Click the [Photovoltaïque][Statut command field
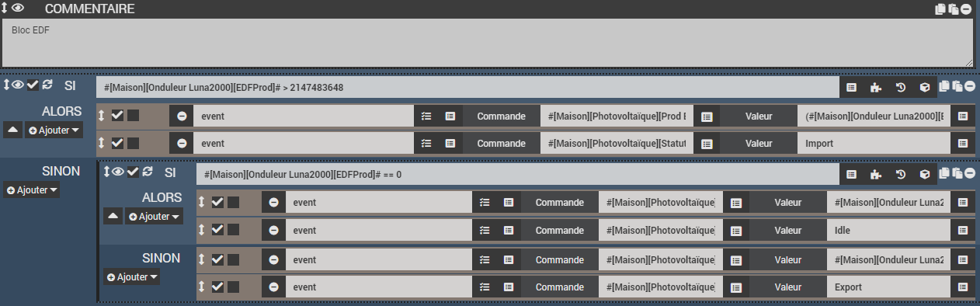The height and width of the screenshot is (306, 980). 617,143
